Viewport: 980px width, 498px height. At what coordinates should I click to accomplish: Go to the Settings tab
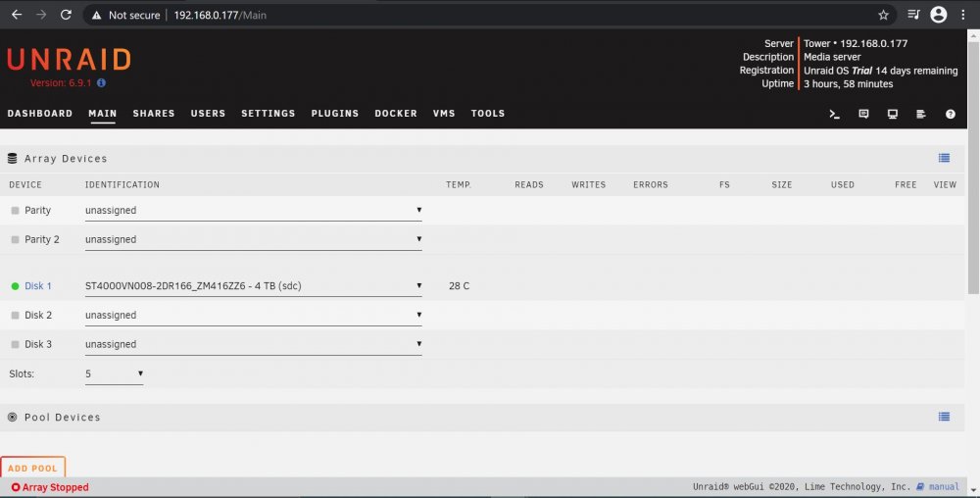tap(269, 113)
